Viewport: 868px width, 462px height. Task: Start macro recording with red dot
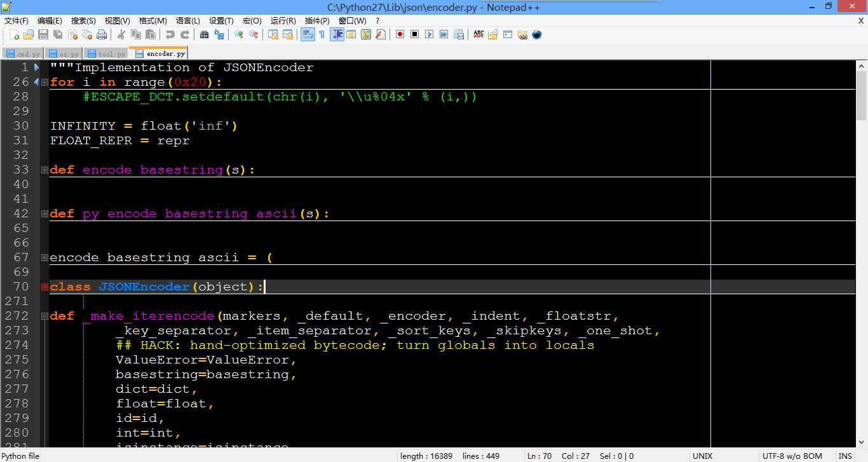click(x=400, y=34)
